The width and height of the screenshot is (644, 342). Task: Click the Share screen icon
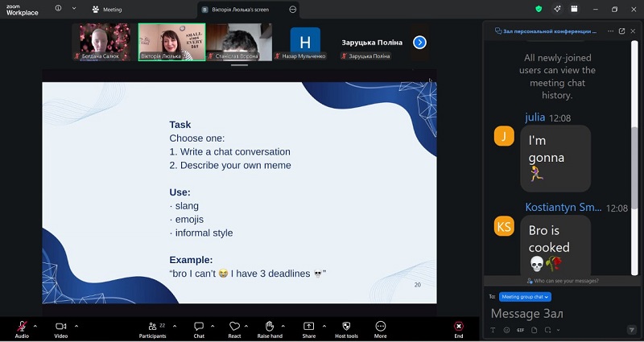click(x=309, y=326)
